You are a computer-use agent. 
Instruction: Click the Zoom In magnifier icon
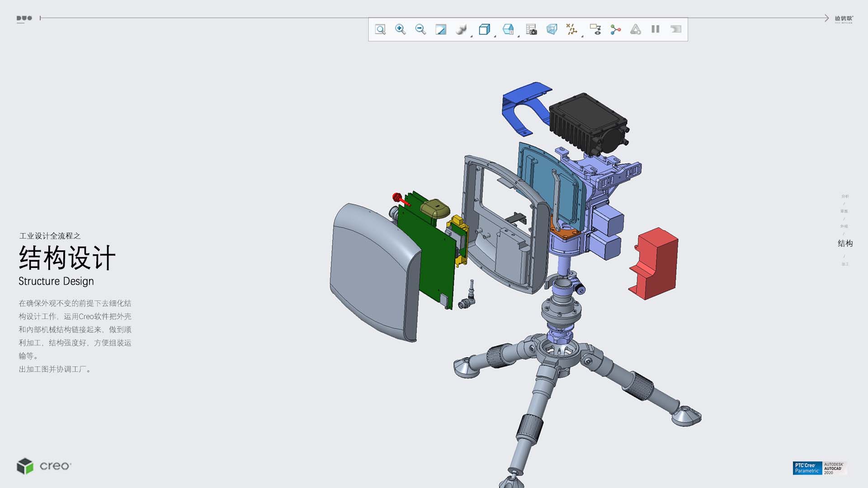click(x=400, y=29)
